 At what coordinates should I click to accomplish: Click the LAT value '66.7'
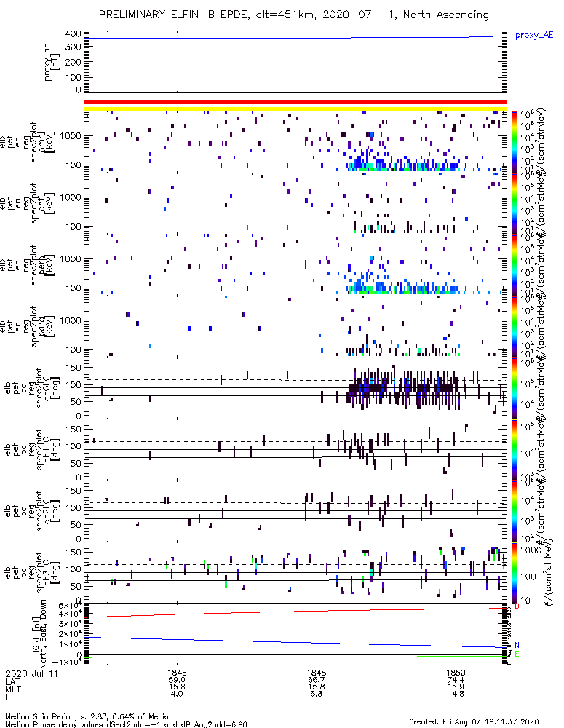pos(317,680)
